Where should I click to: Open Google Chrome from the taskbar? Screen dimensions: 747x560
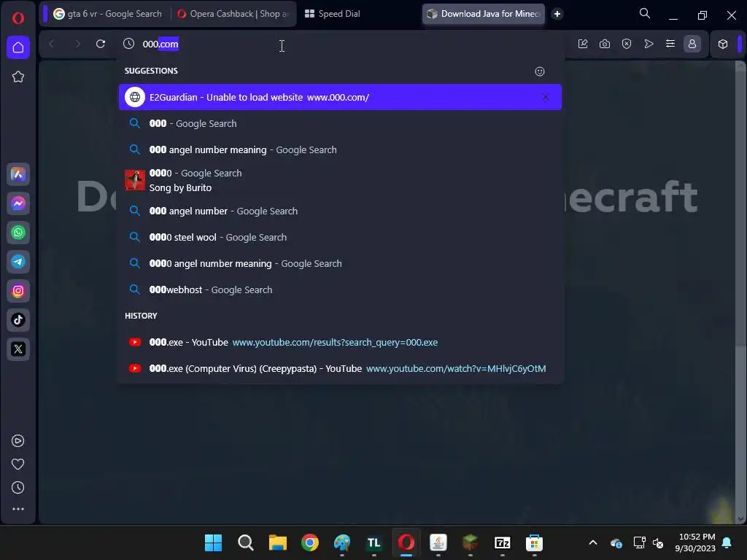click(x=309, y=542)
